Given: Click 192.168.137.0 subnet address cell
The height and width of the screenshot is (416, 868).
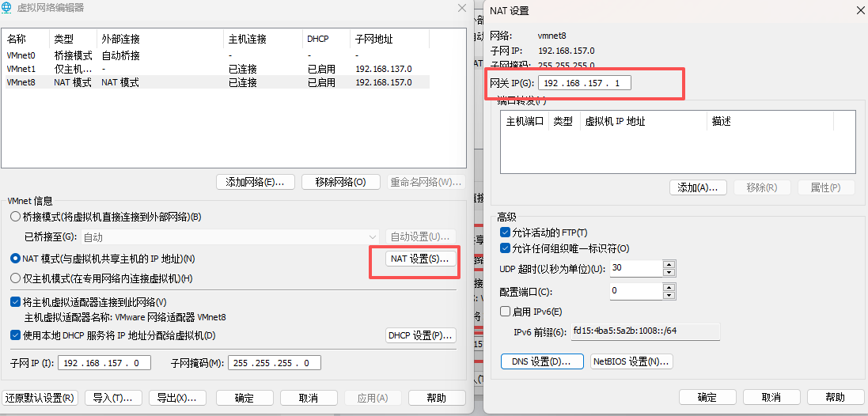Looking at the screenshot, I should coord(384,69).
